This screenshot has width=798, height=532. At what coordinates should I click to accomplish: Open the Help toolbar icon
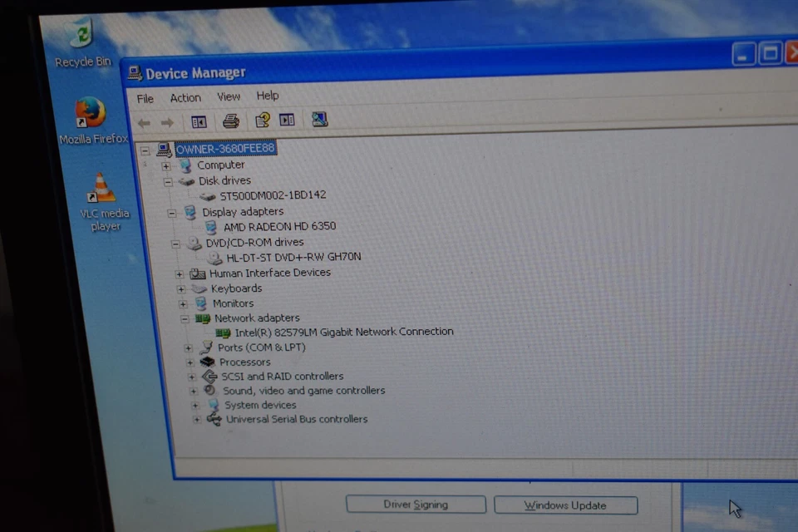(262, 121)
